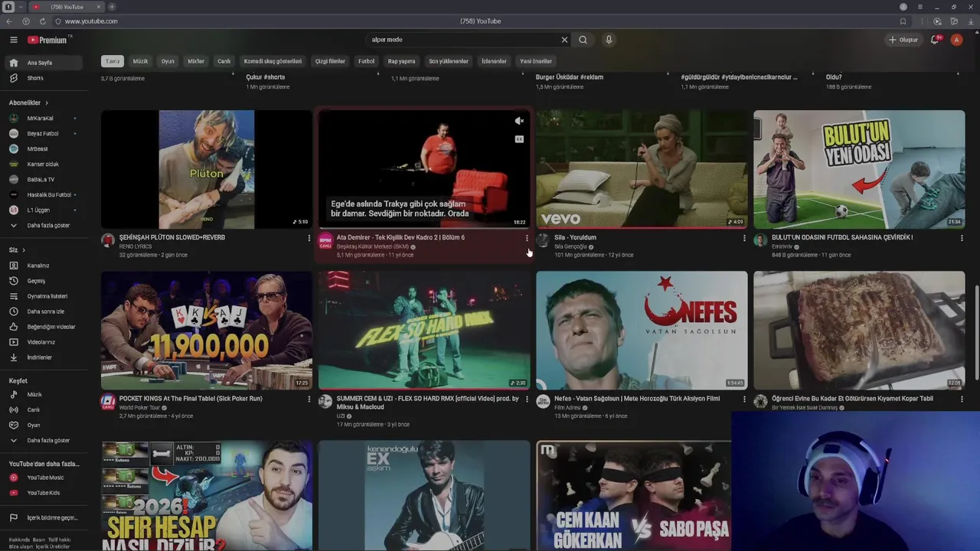Screen dimensions: 980x551
Task: Open the Sıla Yoruldum thumbnail
Action: [x=642, y=169]
